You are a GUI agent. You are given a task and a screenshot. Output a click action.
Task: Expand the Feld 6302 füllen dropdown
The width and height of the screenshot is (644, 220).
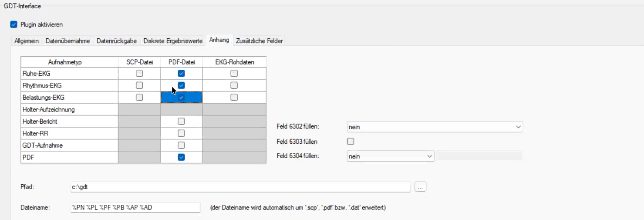click(435, 127)
